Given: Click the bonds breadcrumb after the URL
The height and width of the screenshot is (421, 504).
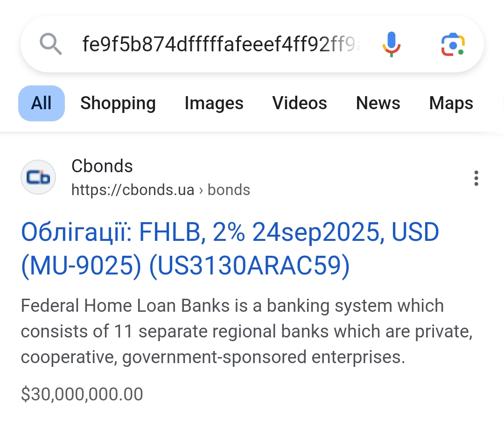Looking at the screenshot, I should 229,190.
